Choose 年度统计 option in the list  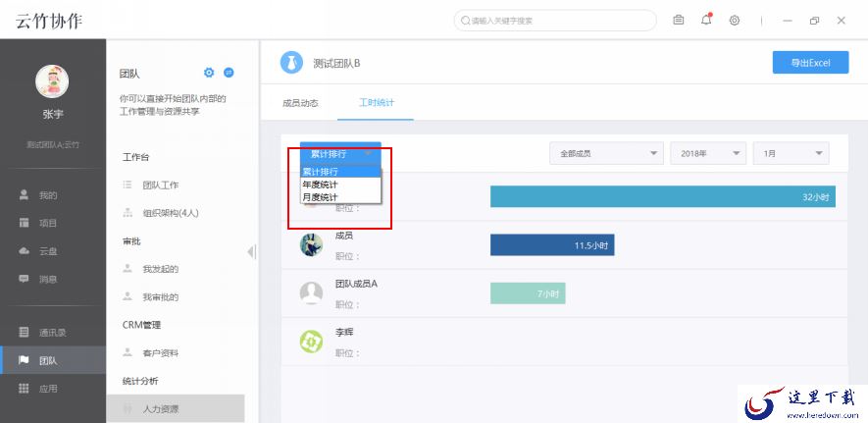tap(340, 185)
